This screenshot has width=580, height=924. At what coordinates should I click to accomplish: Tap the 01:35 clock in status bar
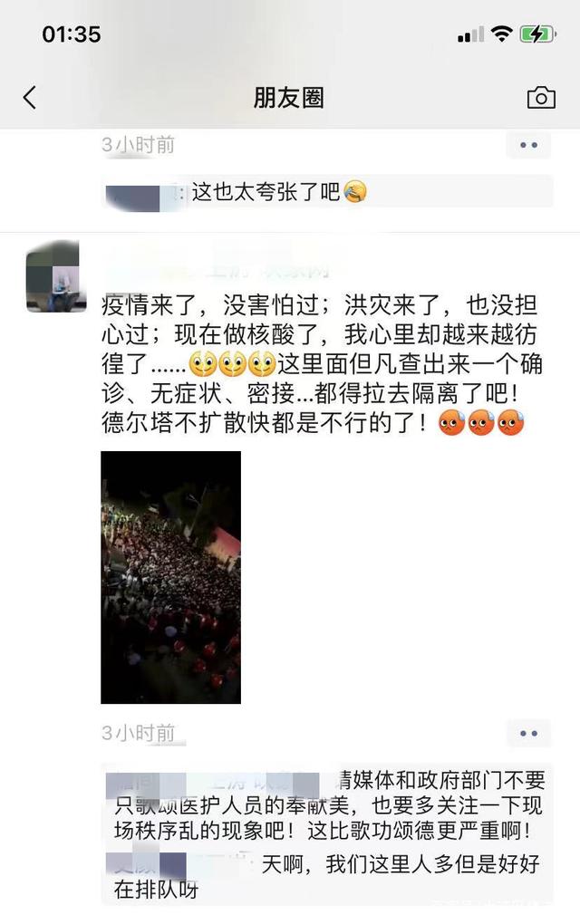coord(72,34)
